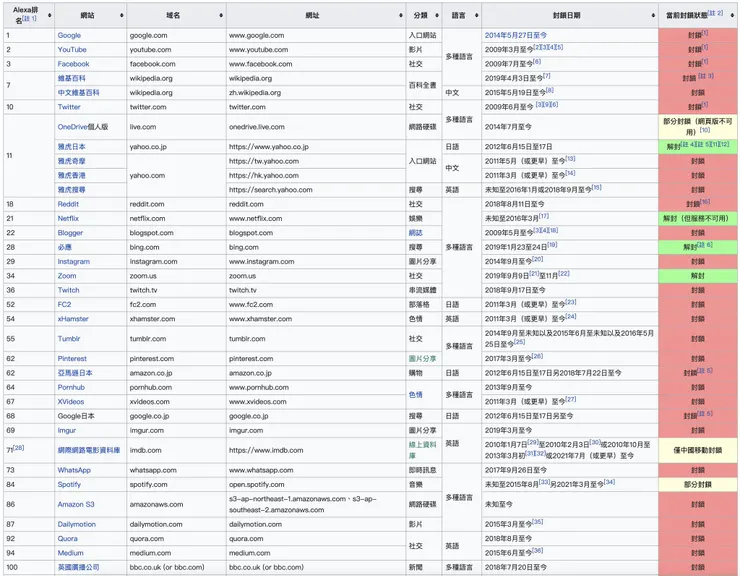
Task: Open the 雅虎香港 link
Action: pyautogui.click(x=71, y=175)
